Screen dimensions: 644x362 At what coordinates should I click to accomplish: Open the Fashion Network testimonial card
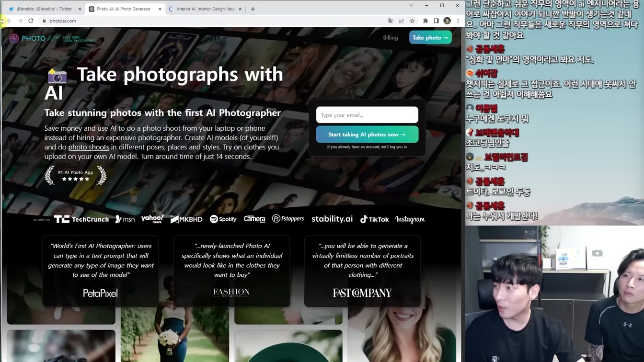point(231,271)
